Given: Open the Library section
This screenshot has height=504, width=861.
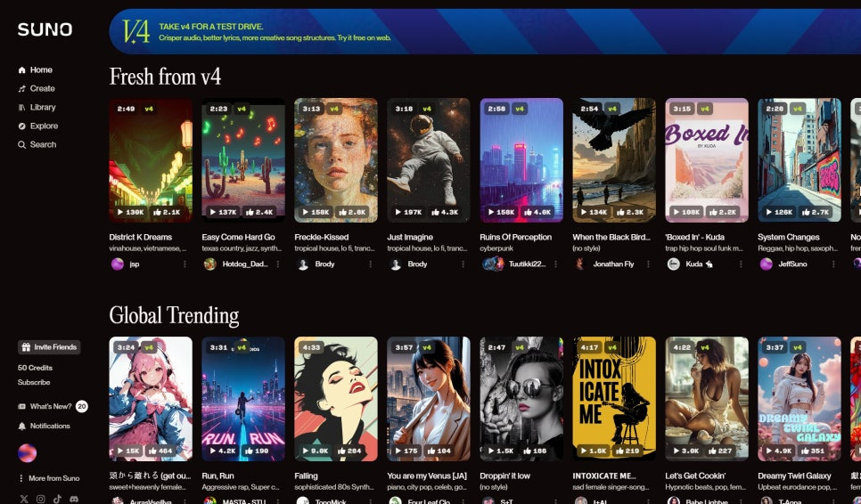Looking at the screenshot, I should pos(37,107).
